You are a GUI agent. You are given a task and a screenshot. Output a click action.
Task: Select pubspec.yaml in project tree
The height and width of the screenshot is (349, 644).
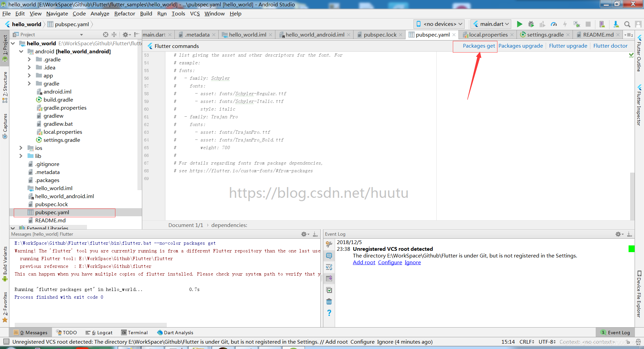(x=52, y=213)
